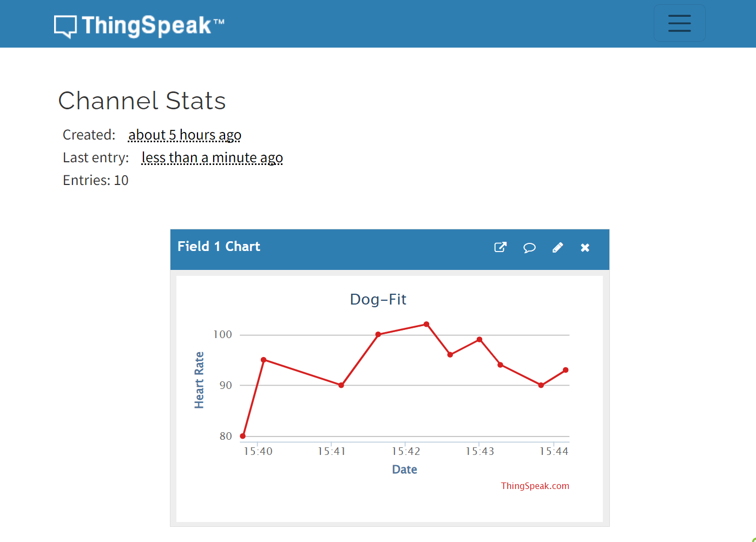This screenshot has height=542, width=756.
Task: Click the 15:42 x-axis label
Action: pyautogui.click(x=406, y=451)
